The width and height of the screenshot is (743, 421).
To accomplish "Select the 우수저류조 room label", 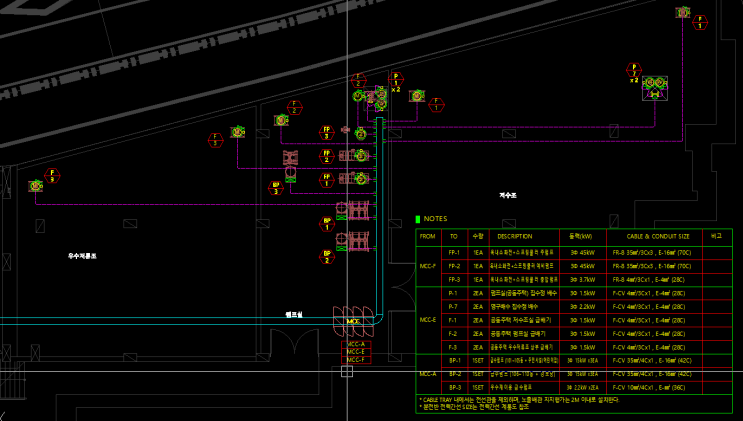I will pyautogui.click(x=82, y=256).
